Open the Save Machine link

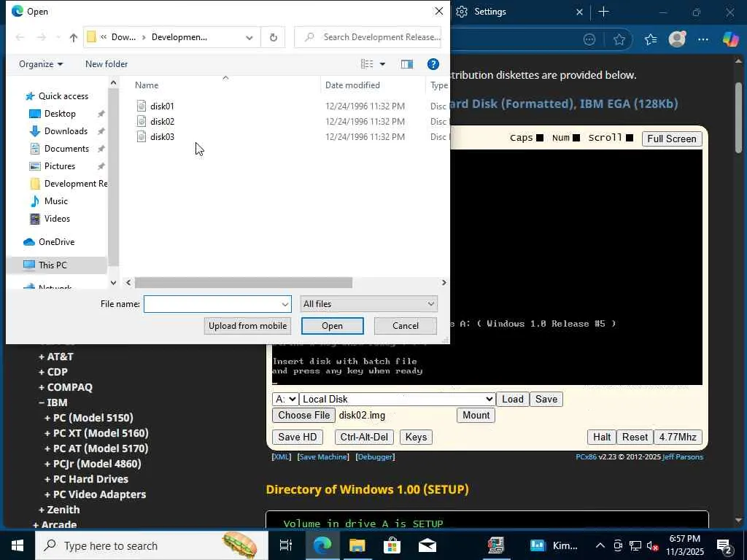[x=323, y=457]
